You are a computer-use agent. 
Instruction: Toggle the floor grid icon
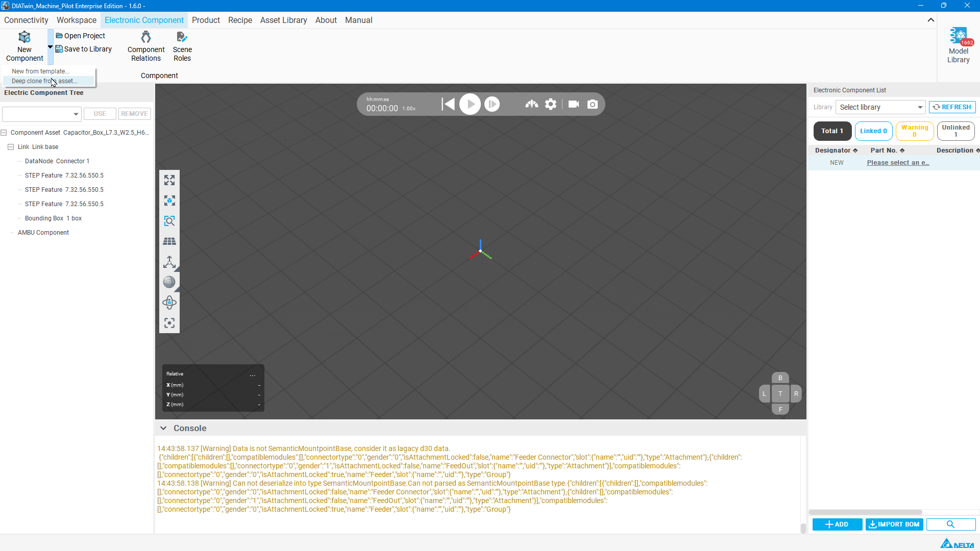pos(169,241)
